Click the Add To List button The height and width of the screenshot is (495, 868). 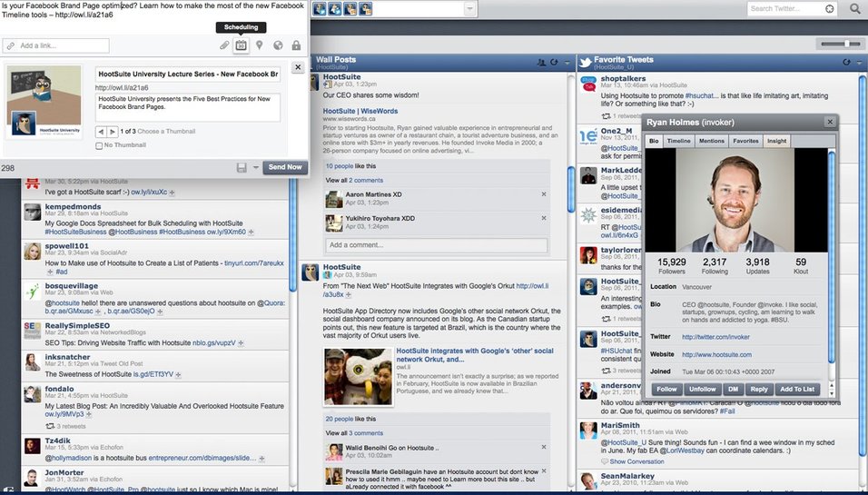[x=797, y=390]
